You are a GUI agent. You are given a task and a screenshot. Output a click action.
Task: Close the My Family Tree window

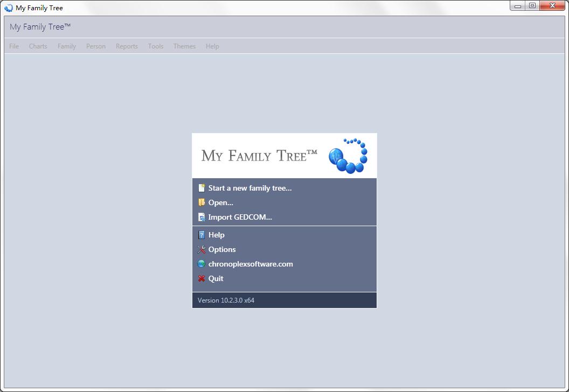point(553,6)
